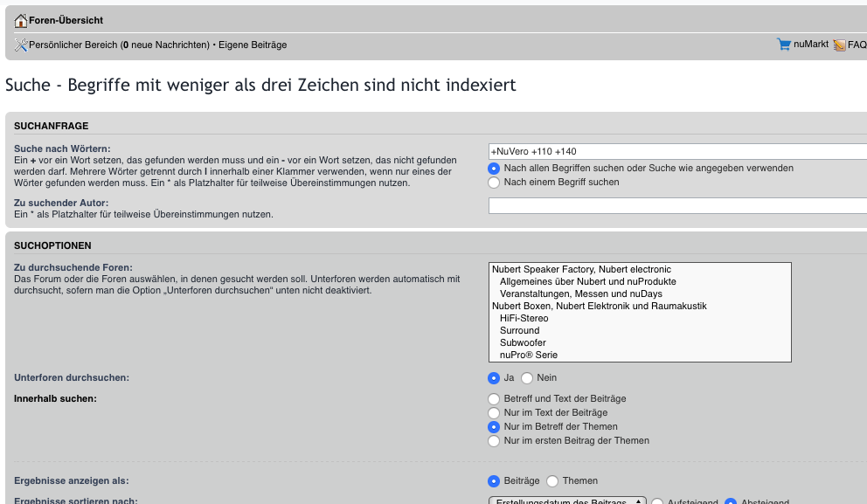Select 'Betreff und Text der Beiträge' option
Screen dimensions: 867x504
(x=494, y=398)
